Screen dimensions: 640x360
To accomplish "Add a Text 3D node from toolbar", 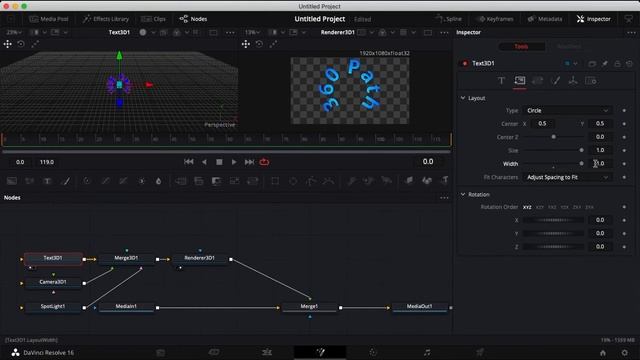I will 444,181.
